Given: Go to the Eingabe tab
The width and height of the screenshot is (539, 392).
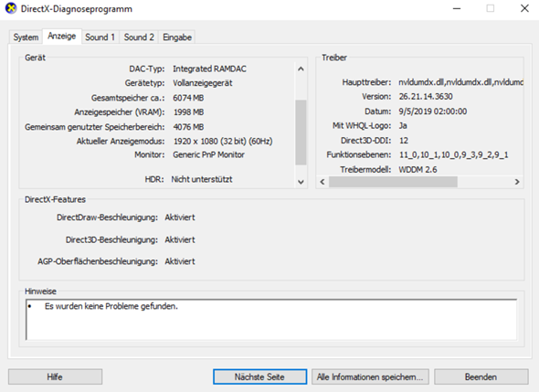Looking at the screenshot, I should coord(177,37).
